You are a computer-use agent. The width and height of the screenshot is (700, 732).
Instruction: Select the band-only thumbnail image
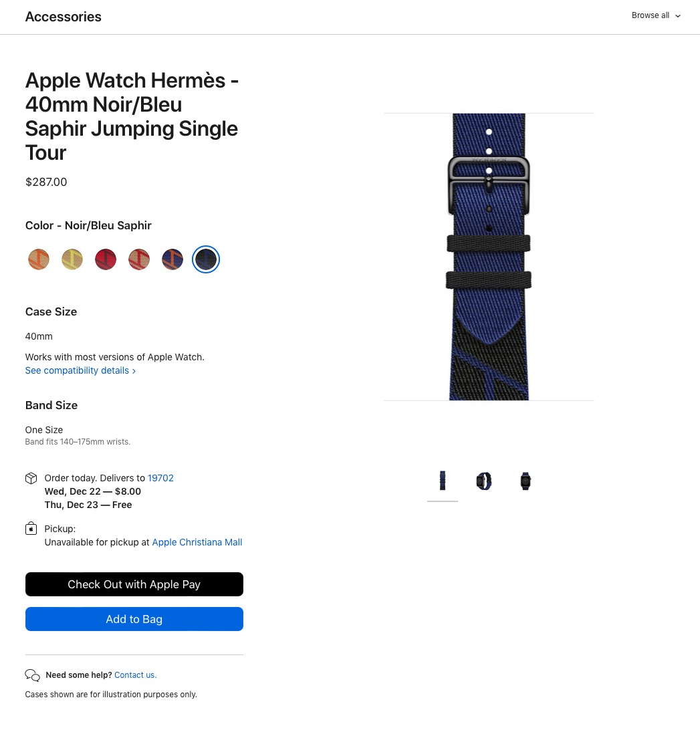pyautogui.click(x=443, y=481)
